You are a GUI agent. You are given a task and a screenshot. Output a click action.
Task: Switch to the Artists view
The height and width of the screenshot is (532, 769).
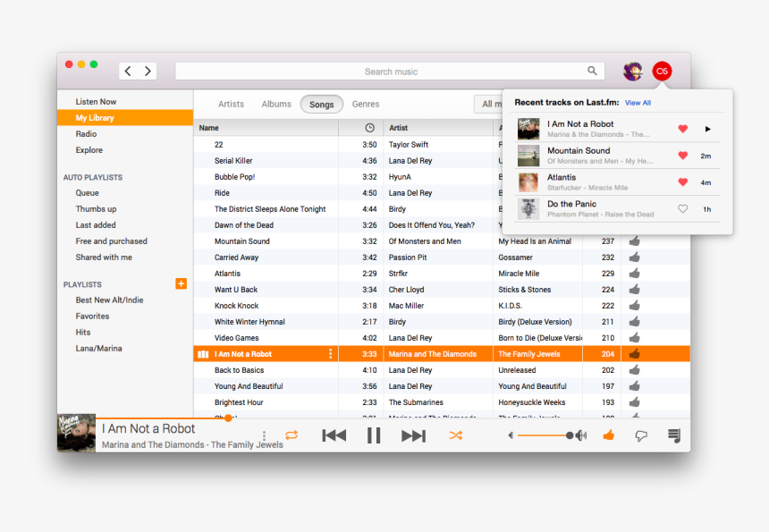coord(231,104)
